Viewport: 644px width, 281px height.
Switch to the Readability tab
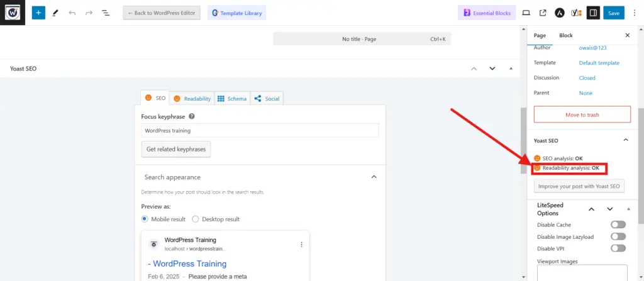[x=192, y=99]
